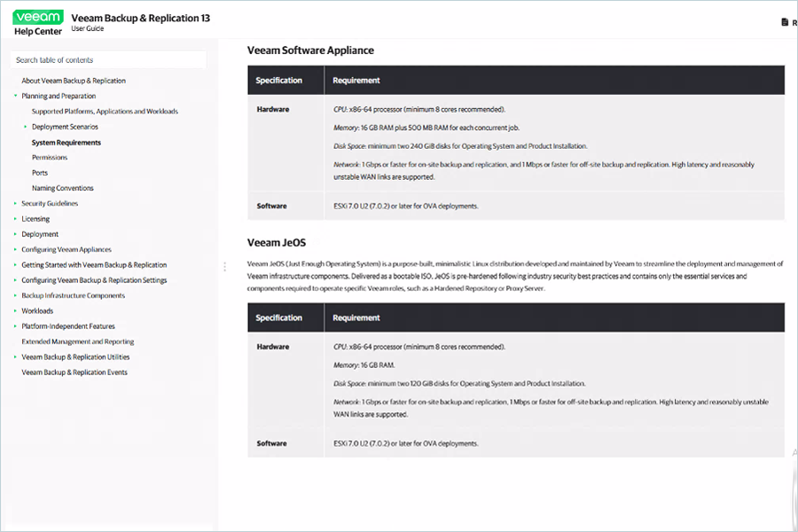Click Getting Started with Veeam Backup & Replication
The height and width of the screenshot is (532, 798).
94,265
